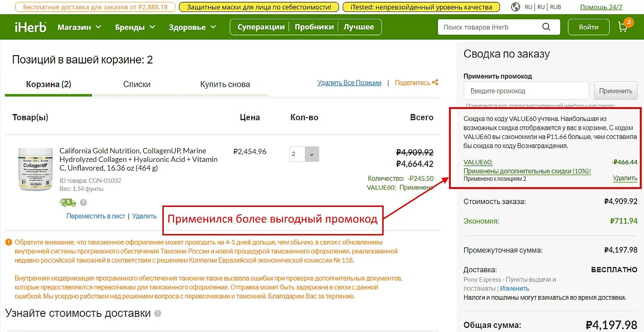Click the Удалить Все Позиции link

(349, 83)
